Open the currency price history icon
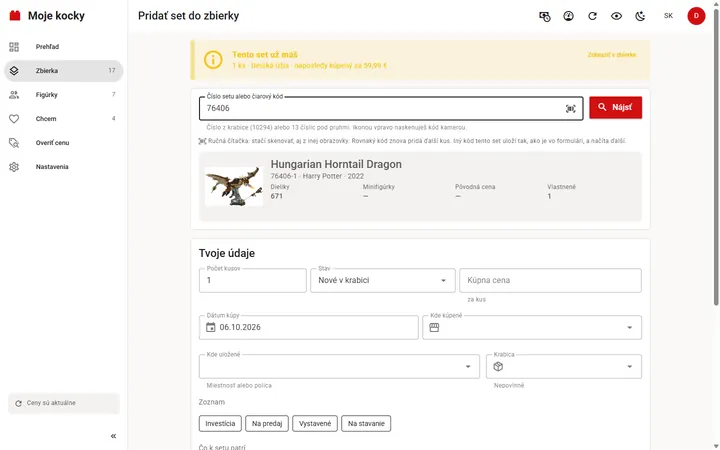The height and width of the screenshot is (450, 720). [545, 16]
